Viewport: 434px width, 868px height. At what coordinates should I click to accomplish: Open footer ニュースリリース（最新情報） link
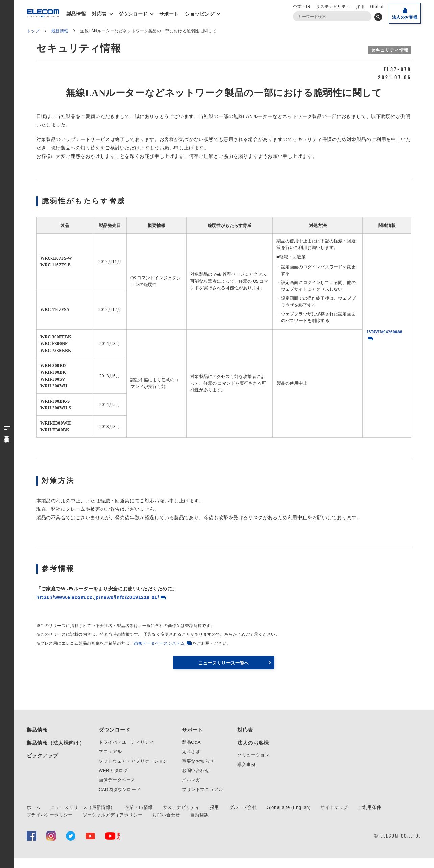[82, 807]
